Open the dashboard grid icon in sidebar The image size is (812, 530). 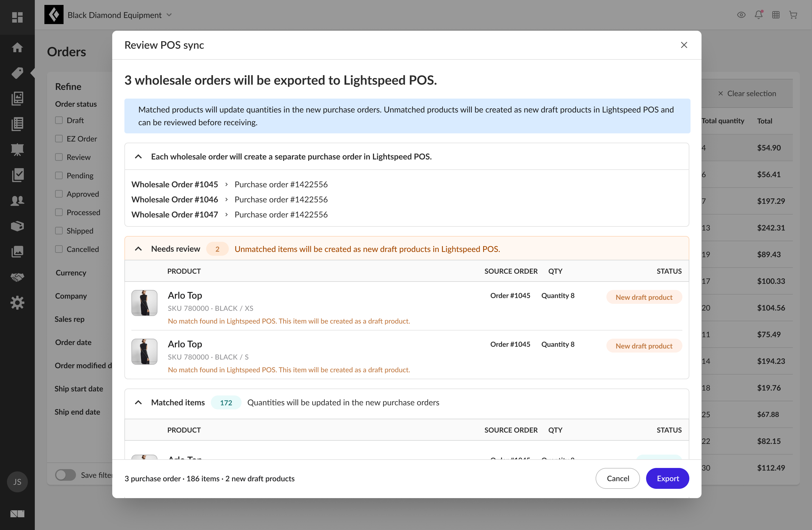point(17,17)
